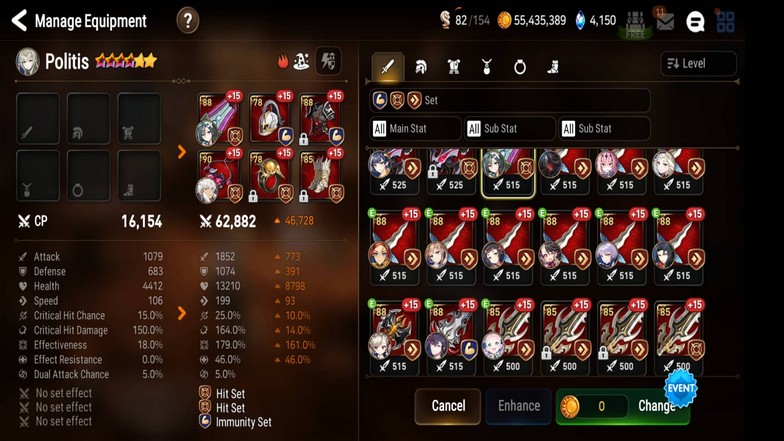This screenshot has height=441, width=784.
Task: Open the Level sort dropdown
Action: click(698, 64)
